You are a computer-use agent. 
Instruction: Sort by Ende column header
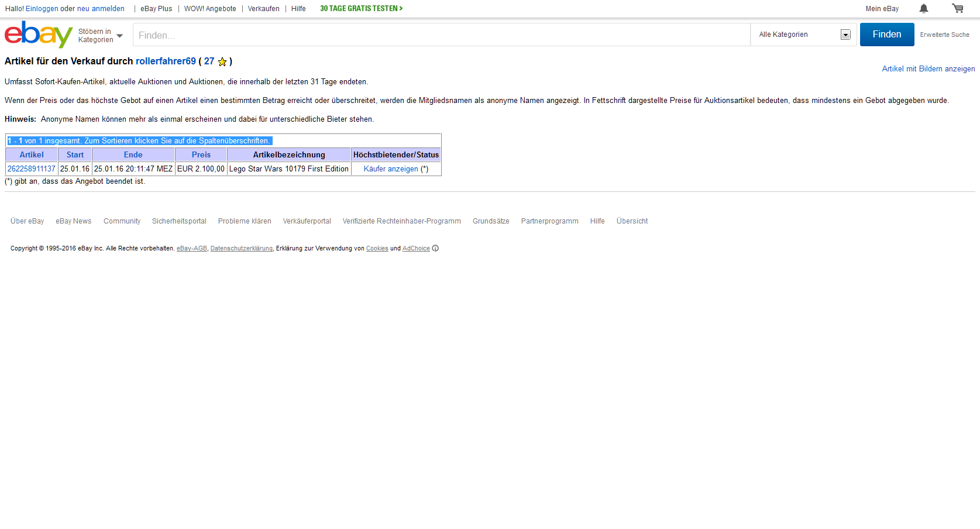point(133,154)
